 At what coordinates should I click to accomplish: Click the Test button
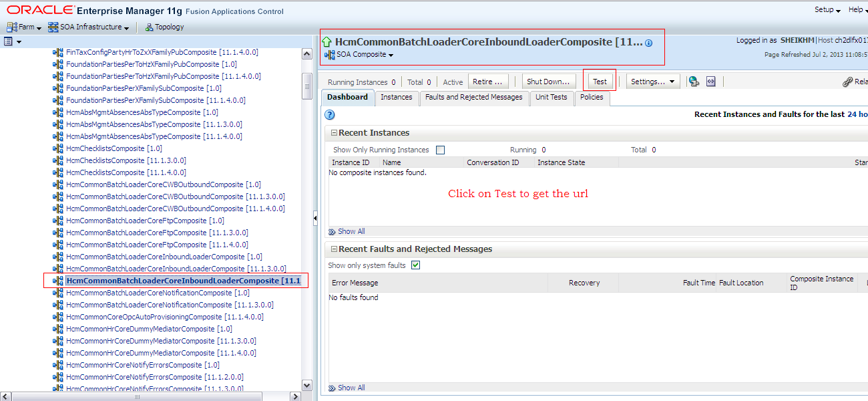point(600,80)
